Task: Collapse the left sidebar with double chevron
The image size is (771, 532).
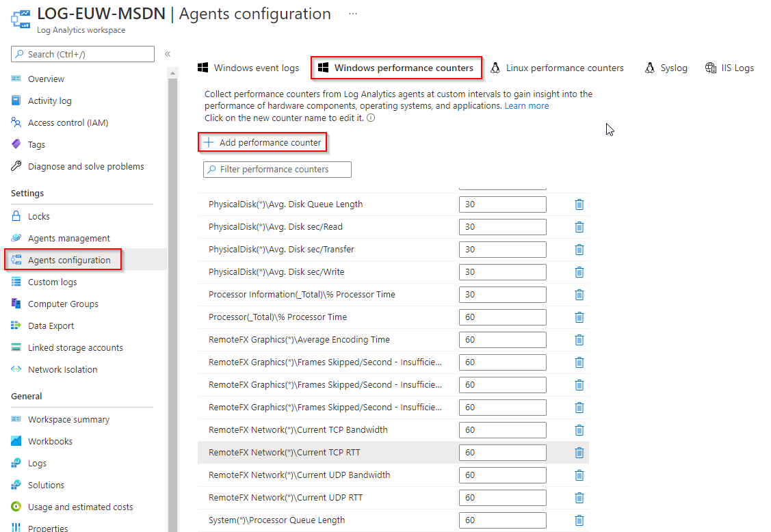Action: (168, 54)
